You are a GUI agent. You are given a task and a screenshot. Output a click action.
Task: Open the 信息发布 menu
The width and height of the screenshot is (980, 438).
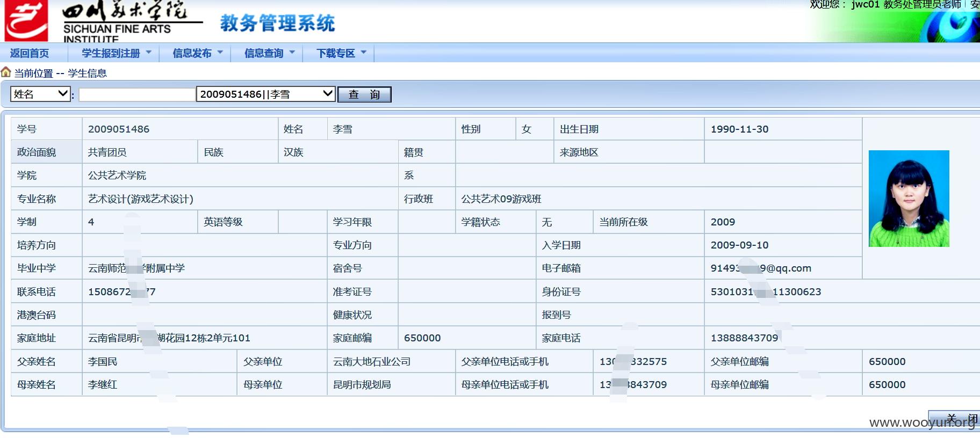pyautogui.click(x=192, y=53)
